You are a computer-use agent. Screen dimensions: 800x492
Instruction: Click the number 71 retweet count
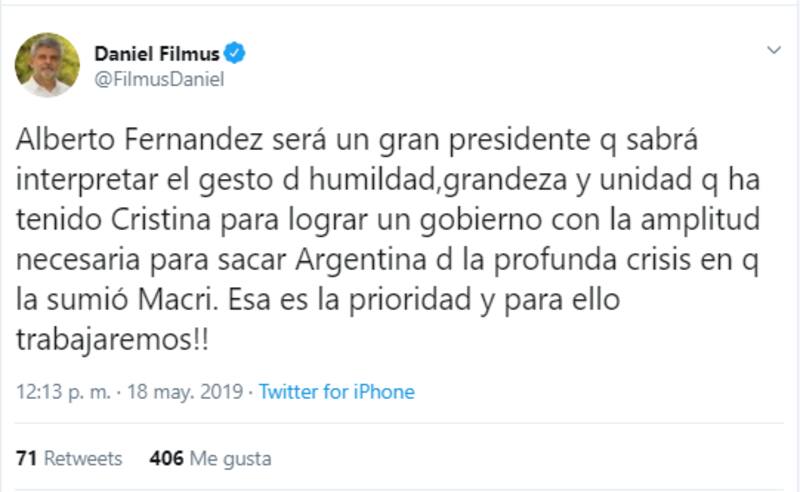[x=27, y=458]
